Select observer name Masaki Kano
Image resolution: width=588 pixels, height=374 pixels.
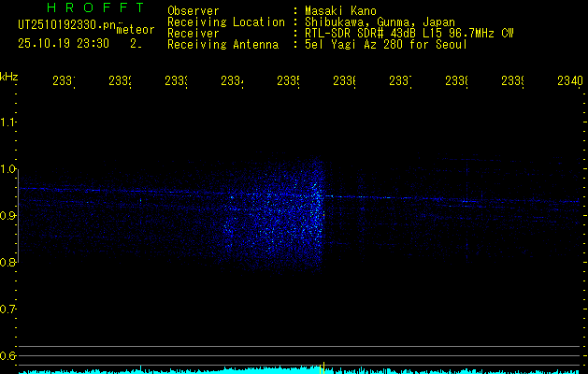[x=340, y=11]
